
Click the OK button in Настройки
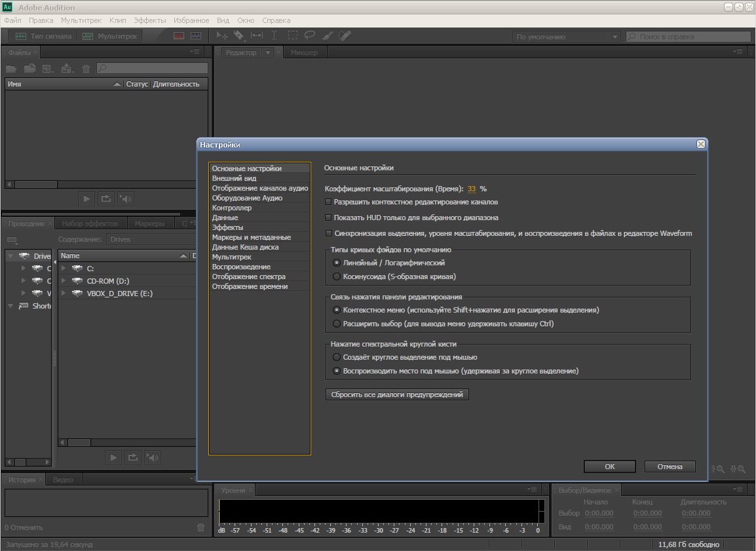(x=609, y=466)
